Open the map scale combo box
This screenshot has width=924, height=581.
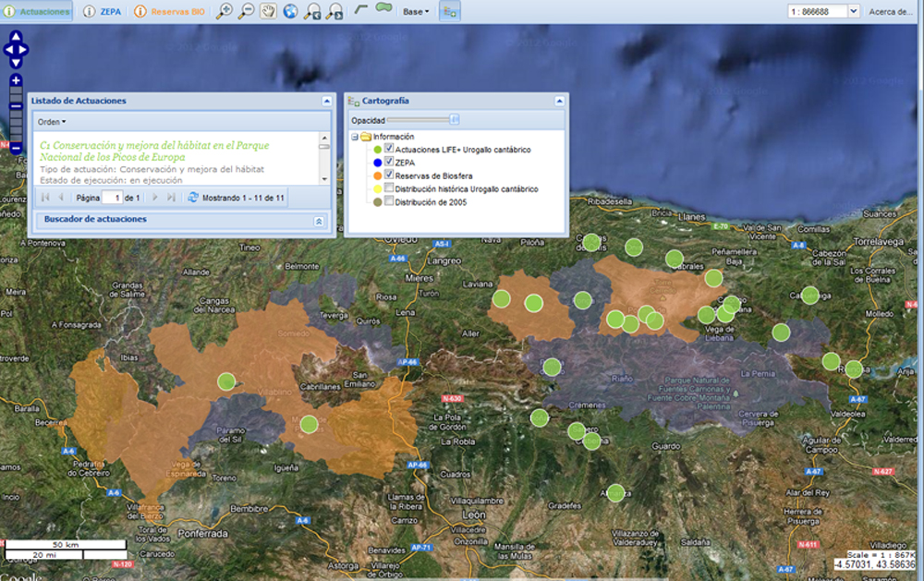[853, 11]
